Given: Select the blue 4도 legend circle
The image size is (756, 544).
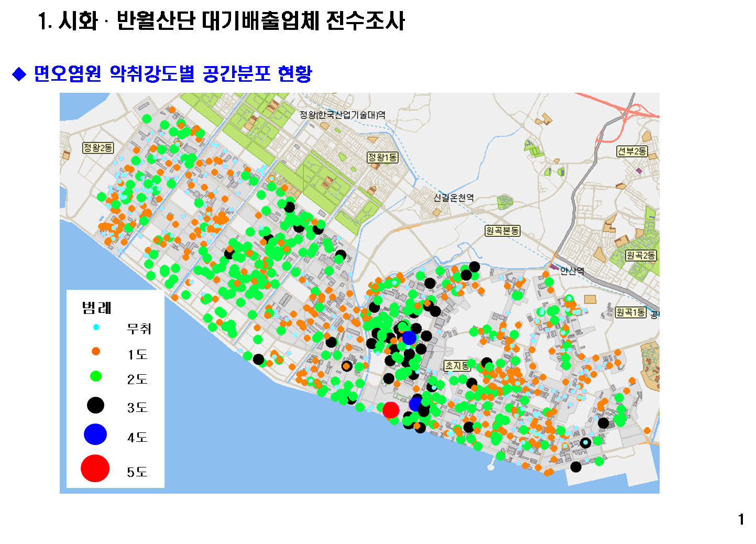Looking at the screenshot, I should pyautogui.click(x=95, y=434).
